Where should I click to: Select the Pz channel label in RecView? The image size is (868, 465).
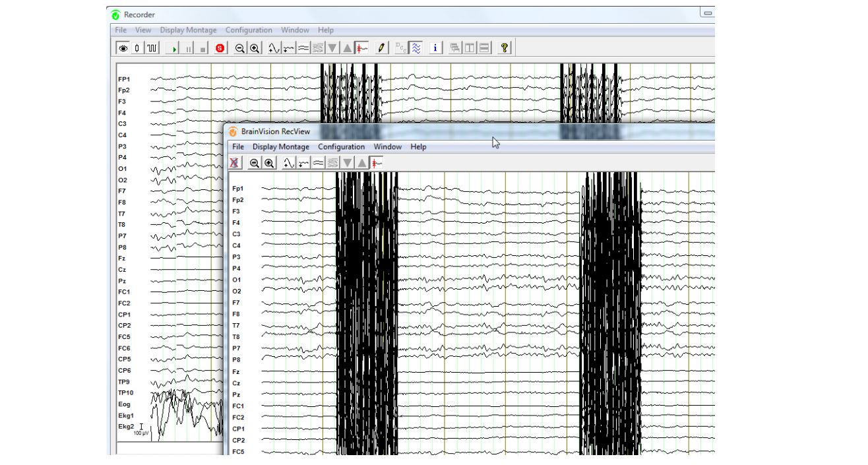click(x=236, y=394)
